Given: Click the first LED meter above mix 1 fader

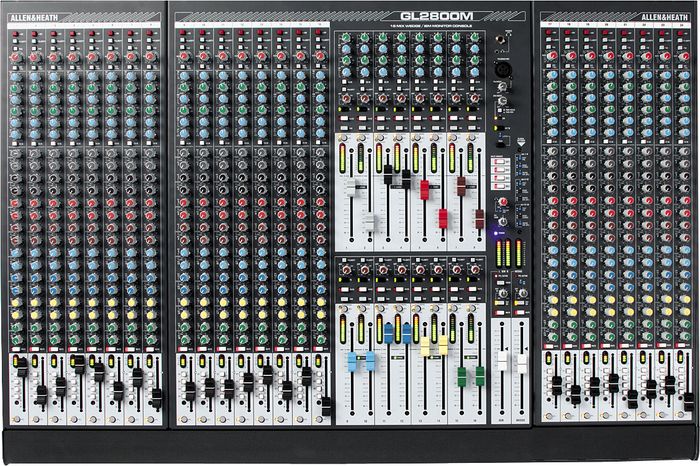Looking at the screenshot, I should click(342, 158).
